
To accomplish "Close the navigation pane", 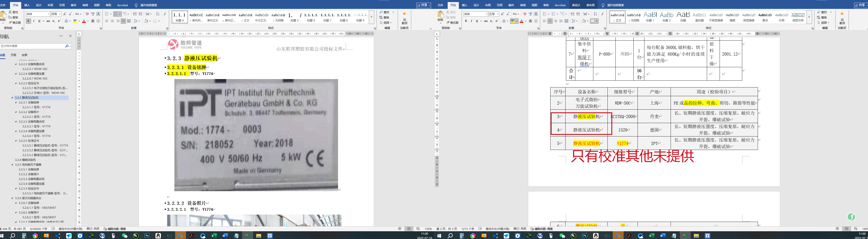I will point(70,36).
